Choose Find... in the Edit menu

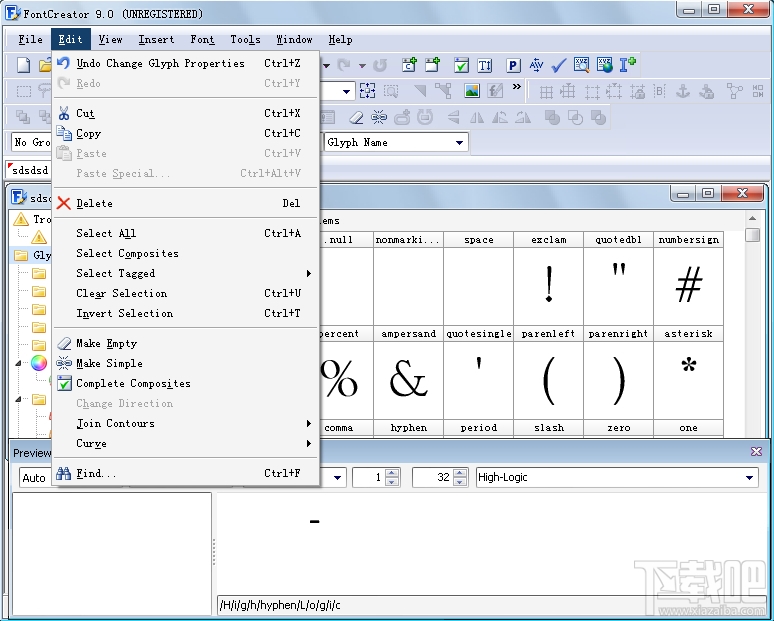coord(186,473)
